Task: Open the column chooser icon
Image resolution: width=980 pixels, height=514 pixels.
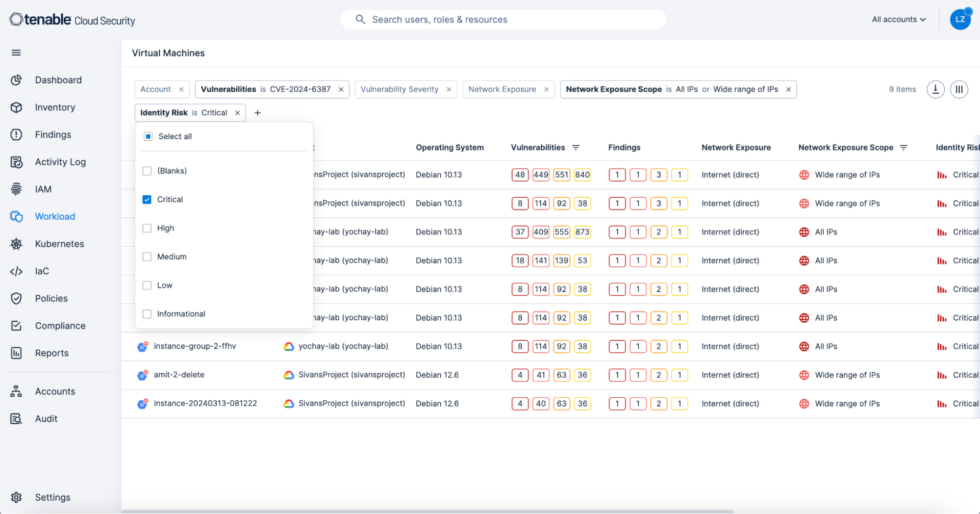Action: [959, 89]
